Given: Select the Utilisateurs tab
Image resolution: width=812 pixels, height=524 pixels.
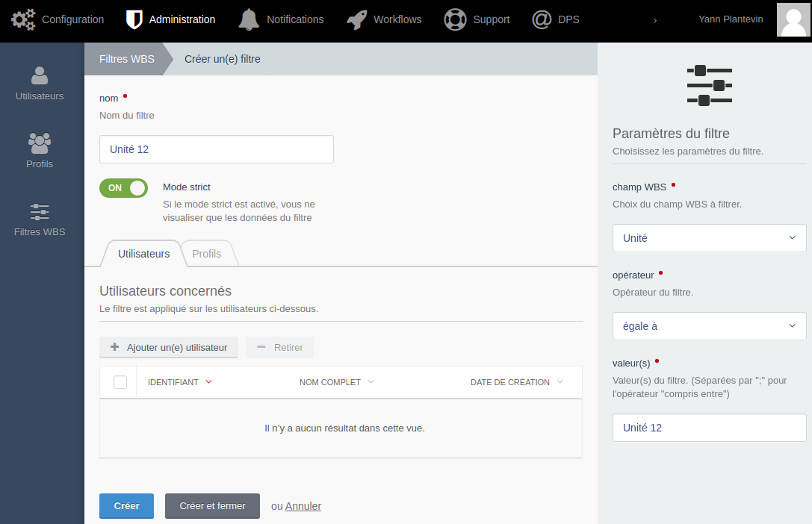Looking at the screenshot, I should [x=143, y=254].
